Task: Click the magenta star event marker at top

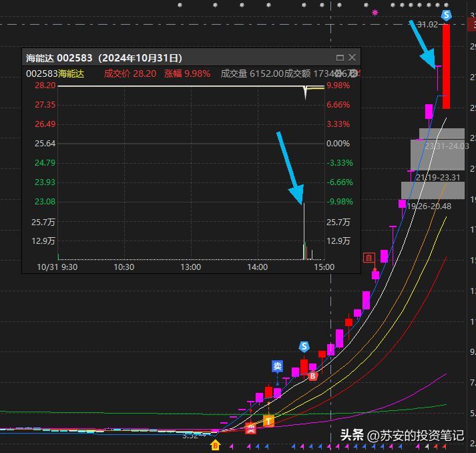Action: click(x=375, y=12)
